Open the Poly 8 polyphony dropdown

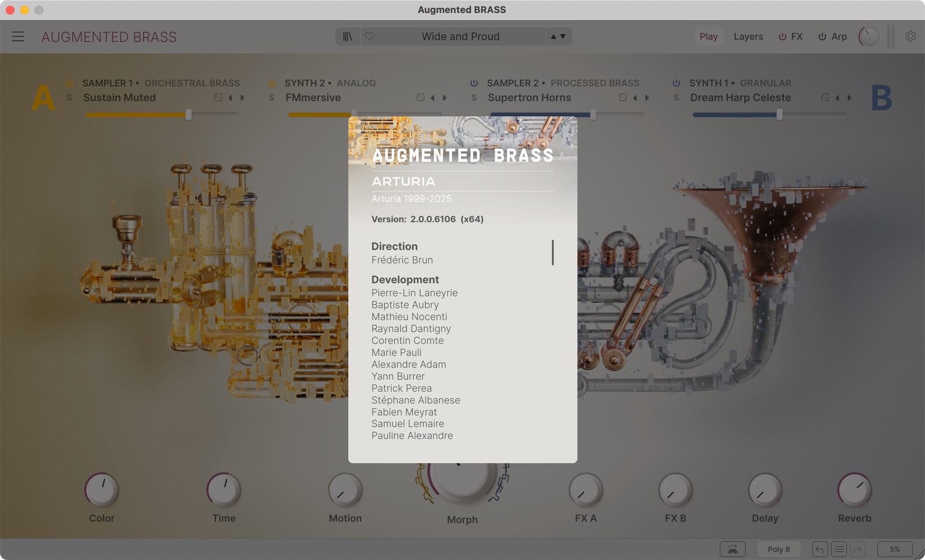[779, 549]
